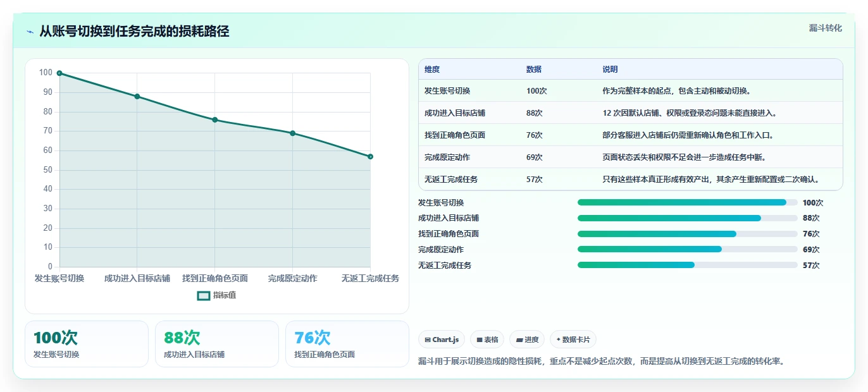
Task: Select the 数据卡片 tag chip
Action: pos(573,340)
